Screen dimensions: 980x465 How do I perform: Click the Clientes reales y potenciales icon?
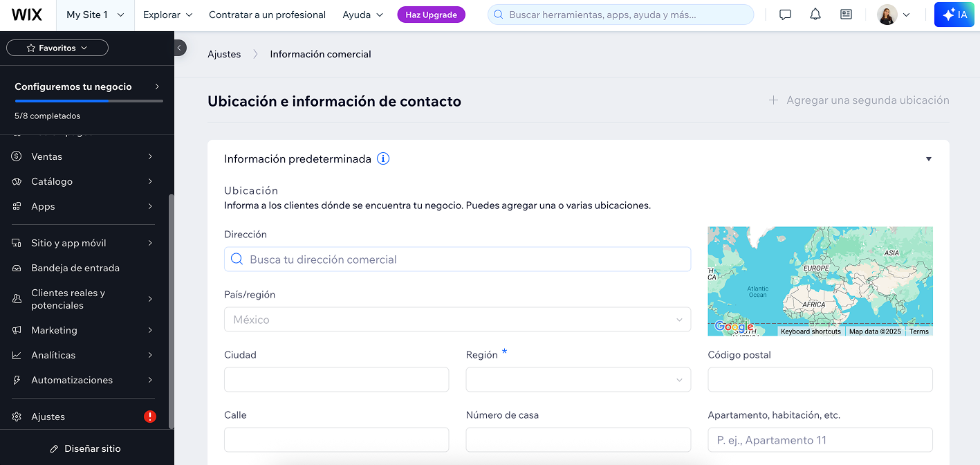(x=17, y=299)
